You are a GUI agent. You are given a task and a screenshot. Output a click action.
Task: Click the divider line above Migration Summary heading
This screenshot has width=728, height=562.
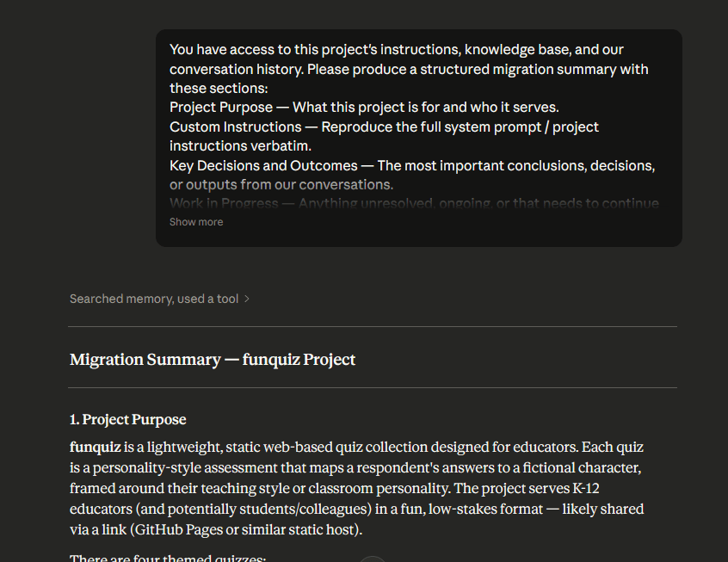[373, 327]
